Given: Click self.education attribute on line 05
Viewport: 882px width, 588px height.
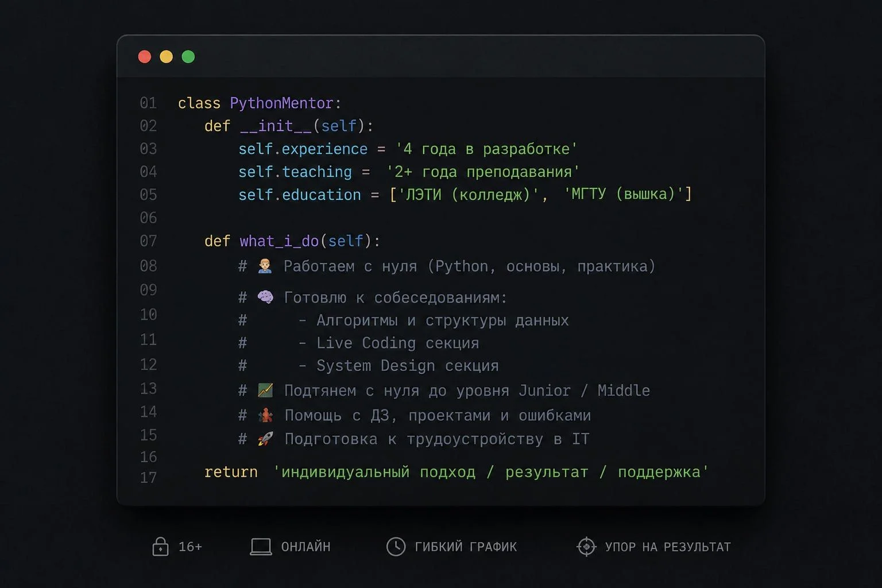Looking at the screenshot, I should (300, 195).
